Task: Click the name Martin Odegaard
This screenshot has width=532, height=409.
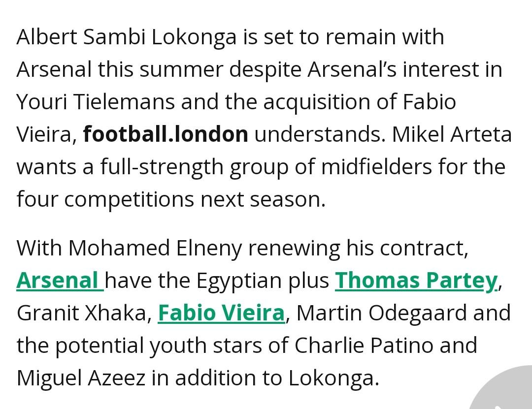Action: (x=382, y=313)
